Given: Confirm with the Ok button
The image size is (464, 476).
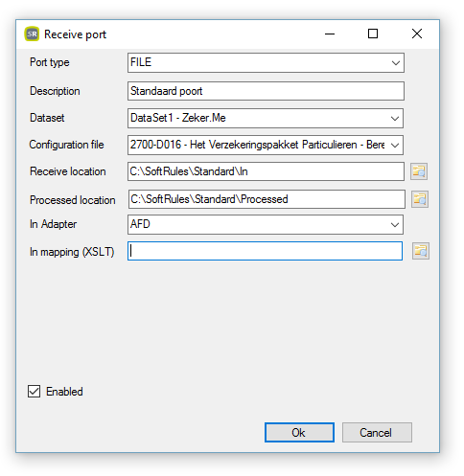Looking at the screenshot, I should (299, 433).
